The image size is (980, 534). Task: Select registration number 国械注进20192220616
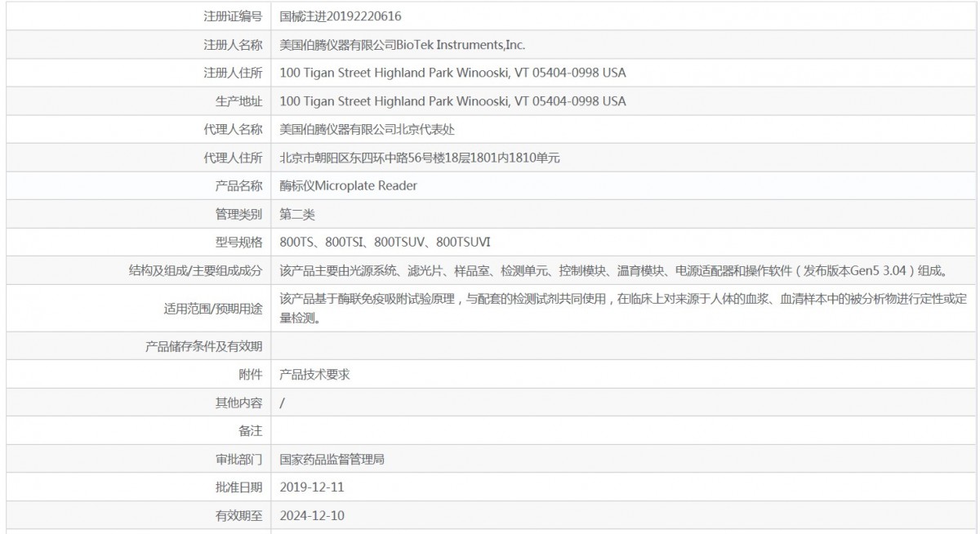tap(341, 16)
